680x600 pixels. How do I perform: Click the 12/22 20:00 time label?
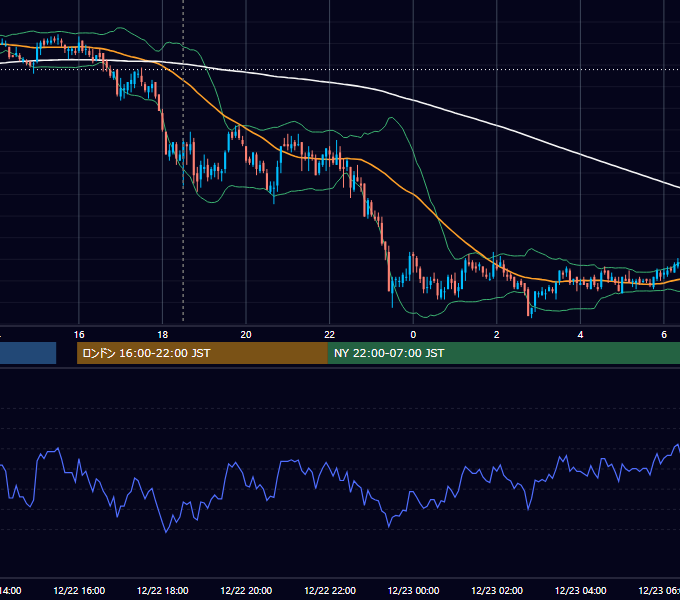[246, 590]
